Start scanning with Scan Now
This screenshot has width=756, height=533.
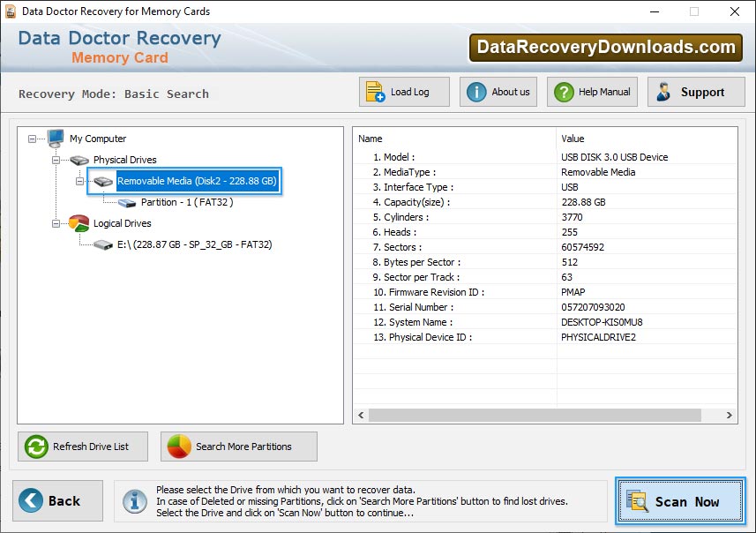pos(680,501)
